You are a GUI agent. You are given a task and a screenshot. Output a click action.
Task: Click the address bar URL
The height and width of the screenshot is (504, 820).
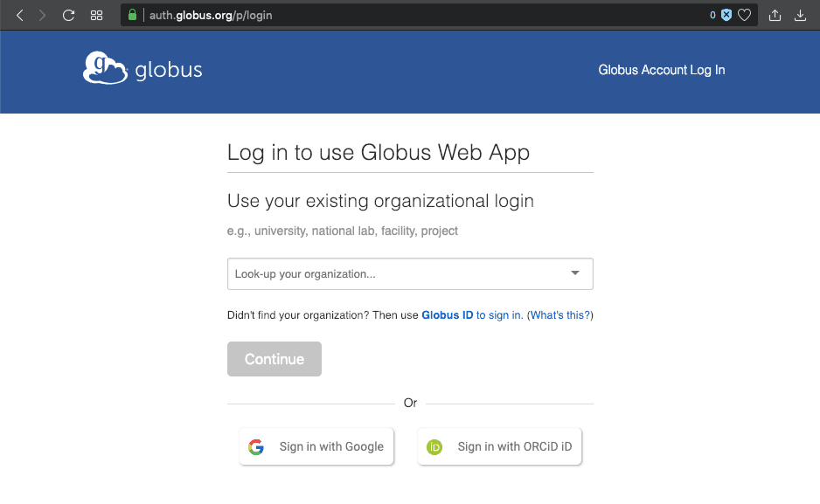210,15
